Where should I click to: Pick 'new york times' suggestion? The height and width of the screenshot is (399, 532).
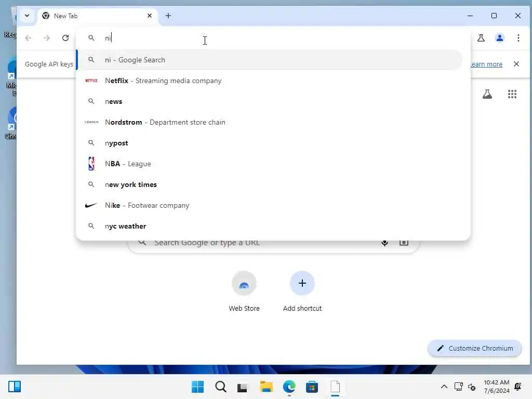[x=270, y=184]
